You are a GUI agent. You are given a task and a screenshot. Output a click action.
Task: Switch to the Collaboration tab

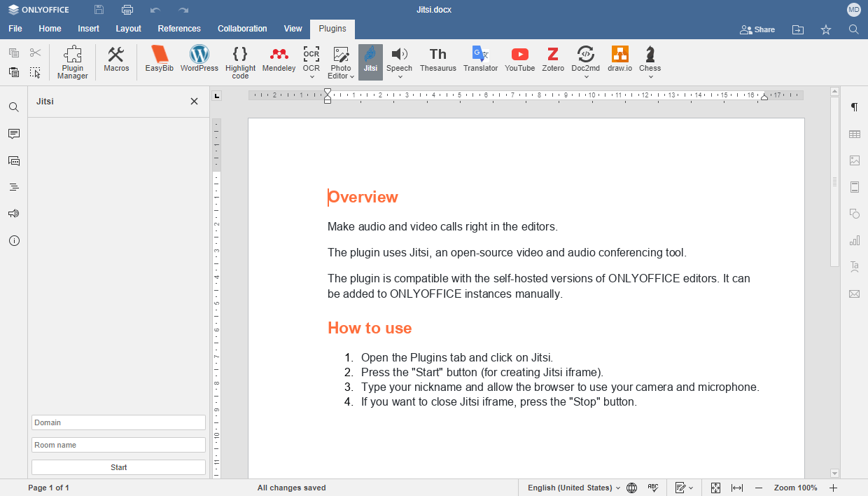[x=242, y=29]
